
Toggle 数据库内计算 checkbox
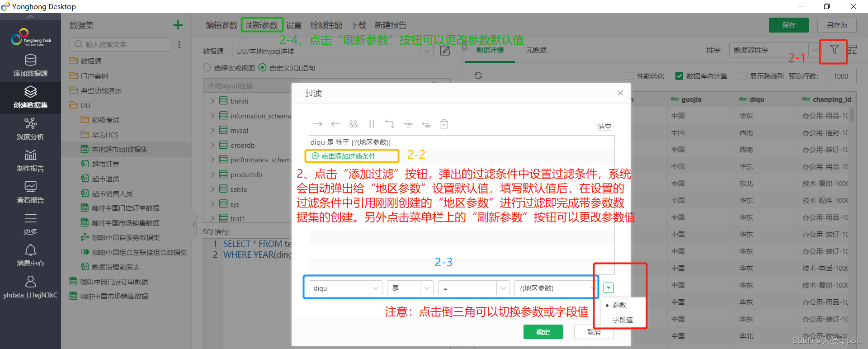679,76
